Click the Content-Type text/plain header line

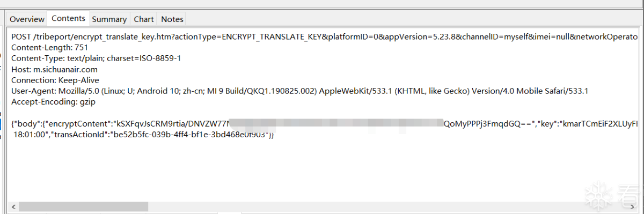(96, 58)
